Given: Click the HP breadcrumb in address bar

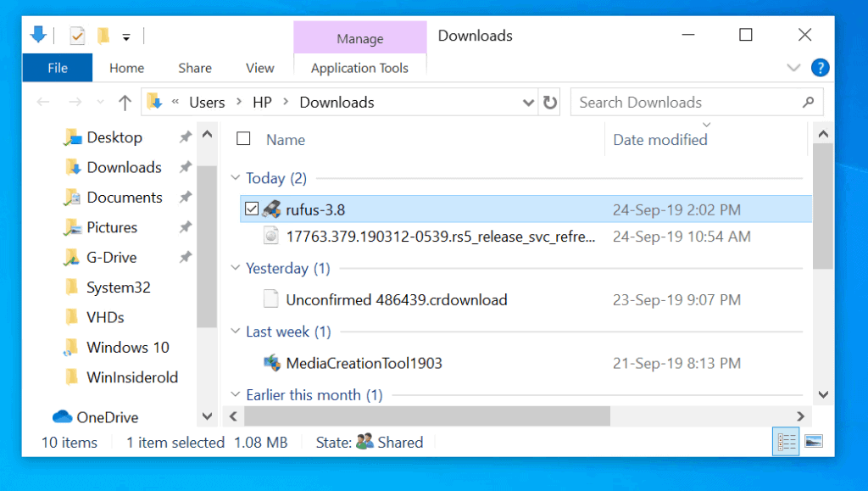Looking at the screenshot, I should click(x=263, y=103).
